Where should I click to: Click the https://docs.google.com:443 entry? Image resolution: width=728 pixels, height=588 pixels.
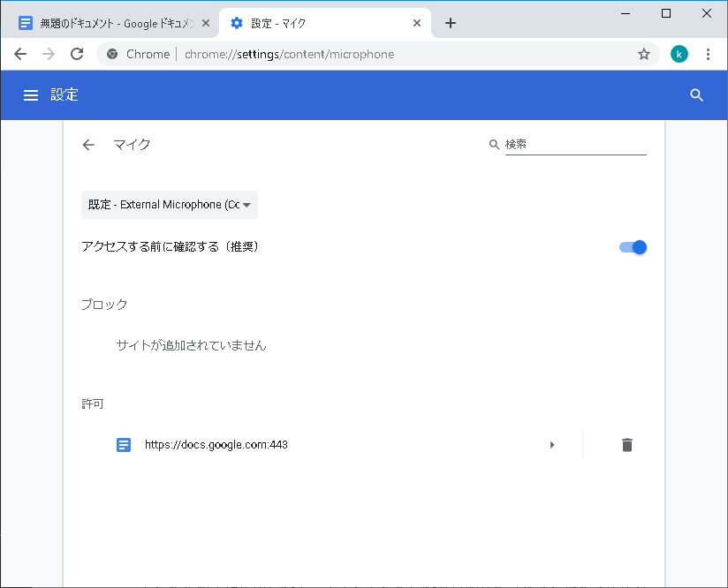216,445
